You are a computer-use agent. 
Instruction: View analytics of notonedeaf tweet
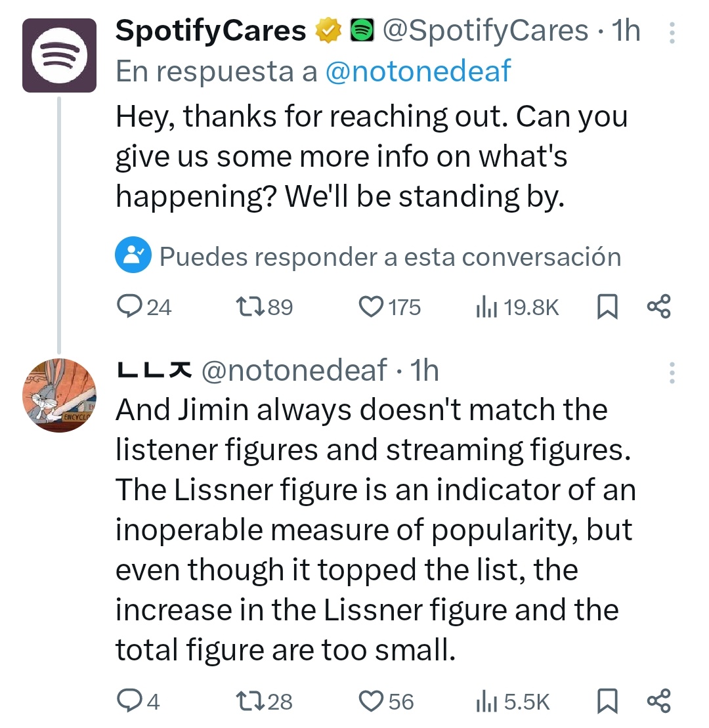(513, 701)
